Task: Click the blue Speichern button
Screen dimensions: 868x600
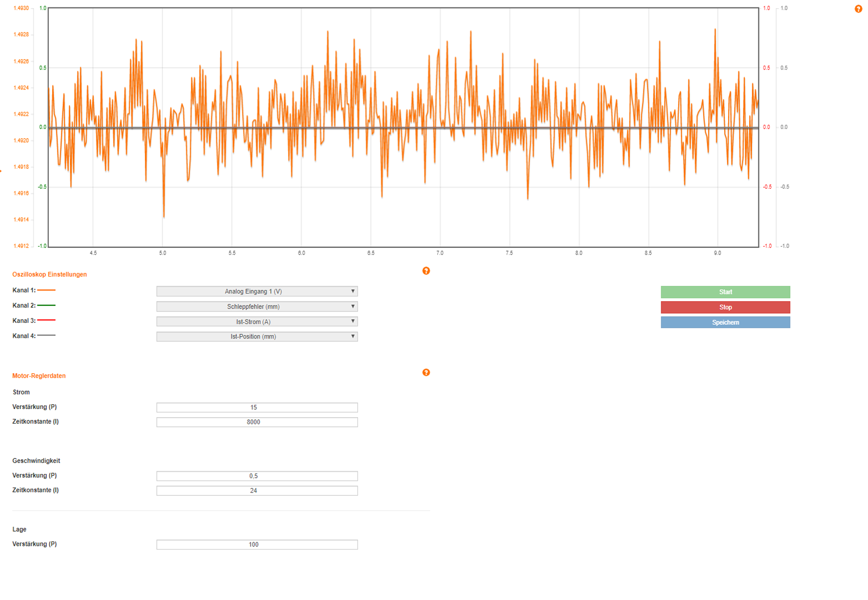Action: [x=725, y=322]
